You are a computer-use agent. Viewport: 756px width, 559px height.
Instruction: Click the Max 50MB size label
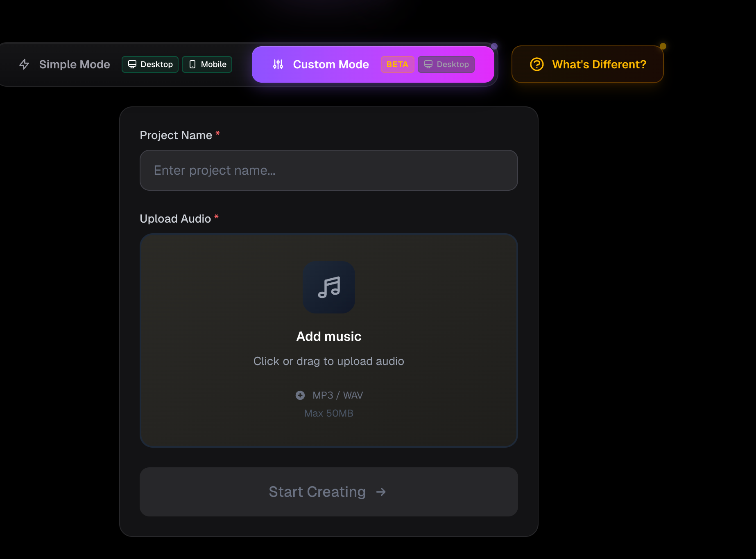(328, 413)
